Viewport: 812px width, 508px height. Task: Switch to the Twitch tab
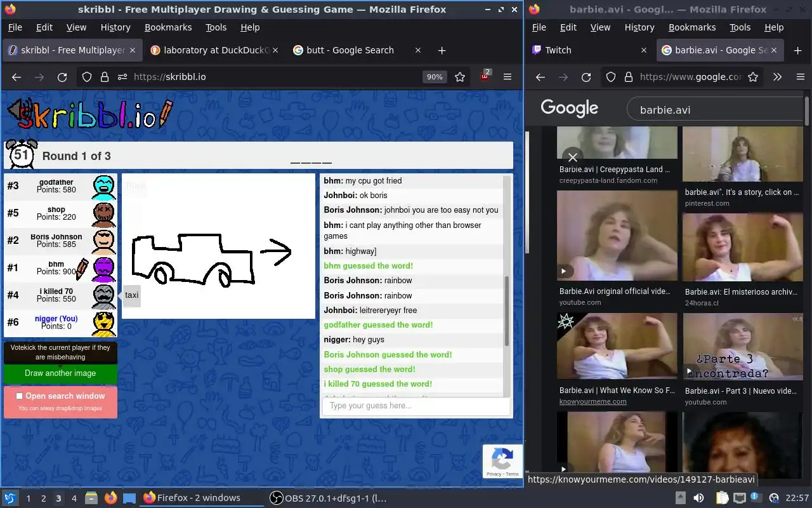[x=590, y=50]
